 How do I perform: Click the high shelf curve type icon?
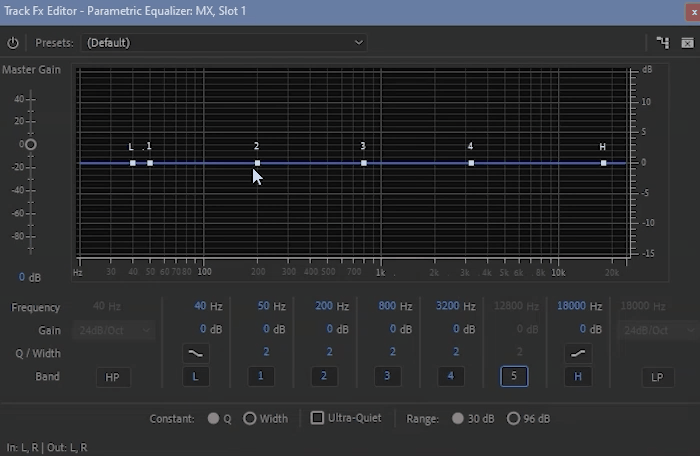(578, 353)
